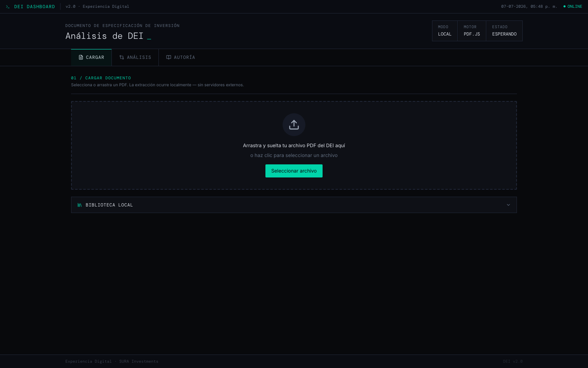Click the 'v2.0 · Experiencia Digital' header text
Screen dimensions: 588x368
97,7
